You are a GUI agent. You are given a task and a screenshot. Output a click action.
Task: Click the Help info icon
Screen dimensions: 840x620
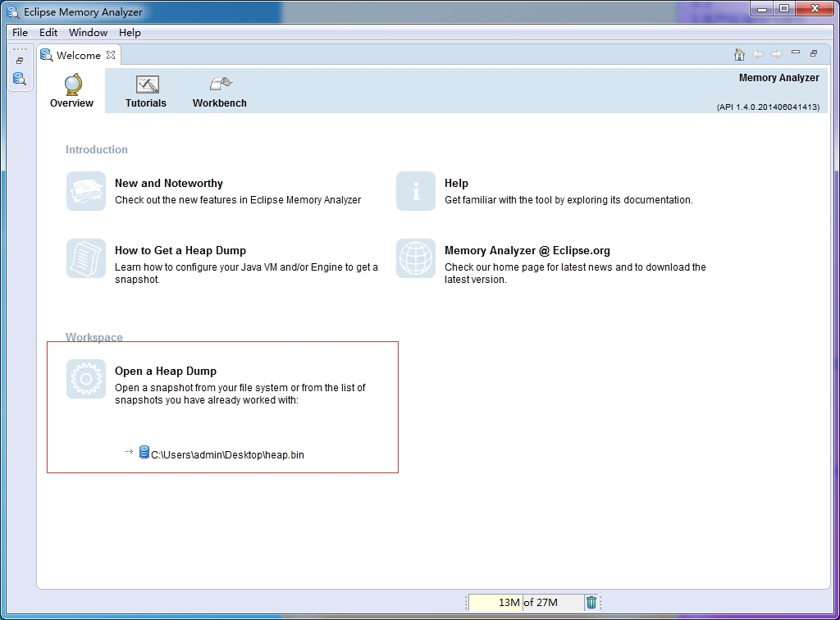416,191
